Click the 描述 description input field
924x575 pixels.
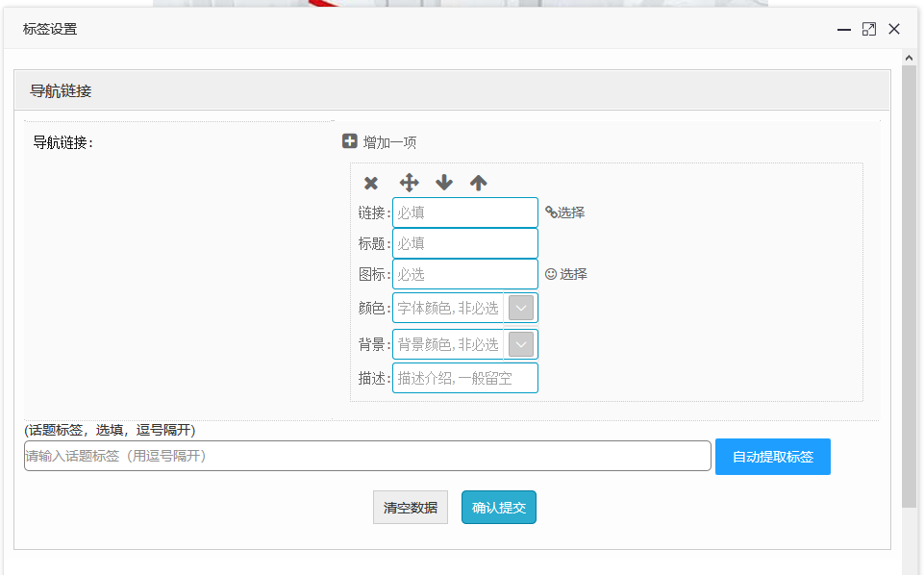point(464,378)
